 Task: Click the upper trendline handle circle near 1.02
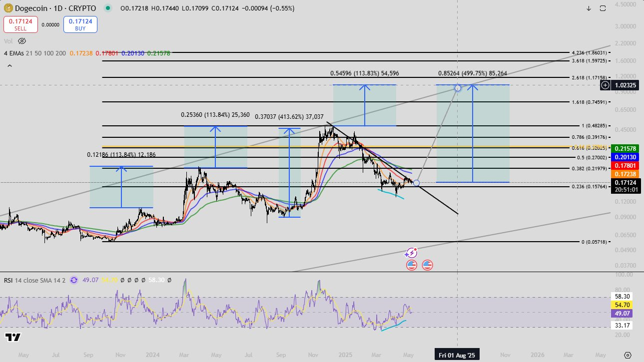[458, 88]
